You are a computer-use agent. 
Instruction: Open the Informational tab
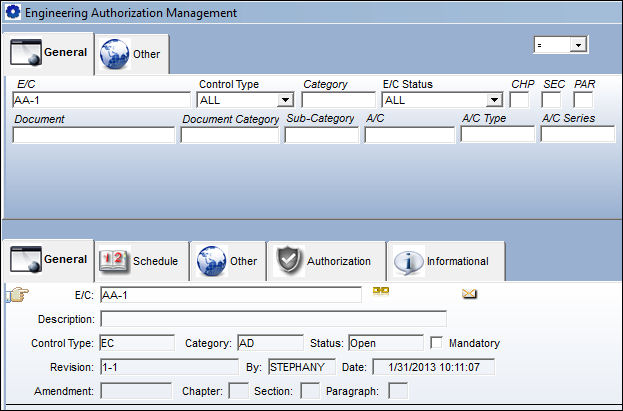pyautogui.click(x=446, y=261)
